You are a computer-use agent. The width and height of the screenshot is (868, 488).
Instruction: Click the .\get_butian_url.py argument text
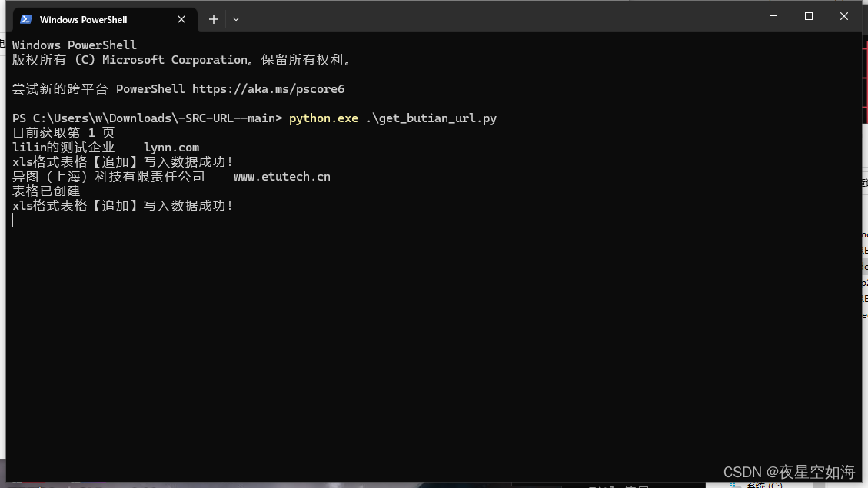431,118
